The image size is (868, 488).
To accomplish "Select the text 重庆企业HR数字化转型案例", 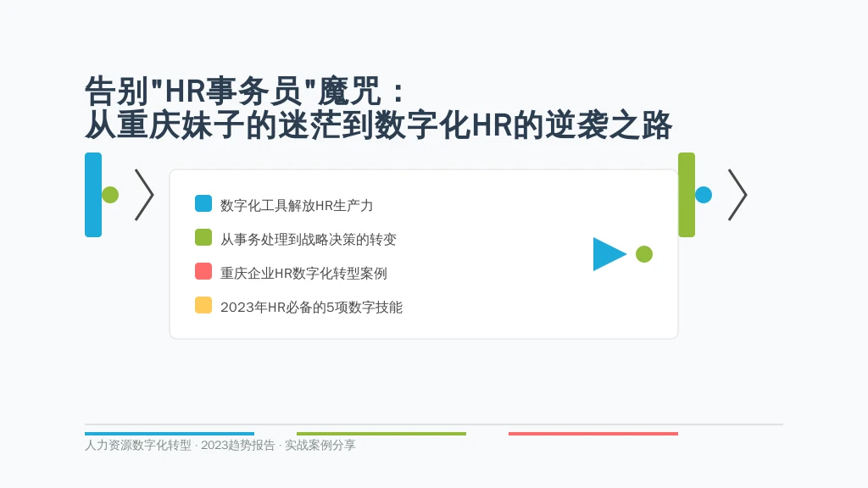I will click(x=303, y=273).
